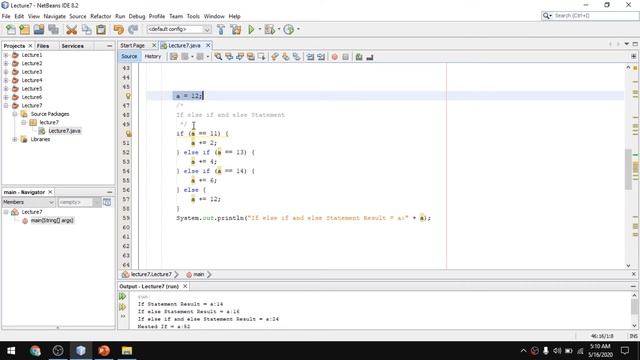Click the editor Find Selection magnifier icon
This screenshot has width=640, height=360.
[218, 57]
